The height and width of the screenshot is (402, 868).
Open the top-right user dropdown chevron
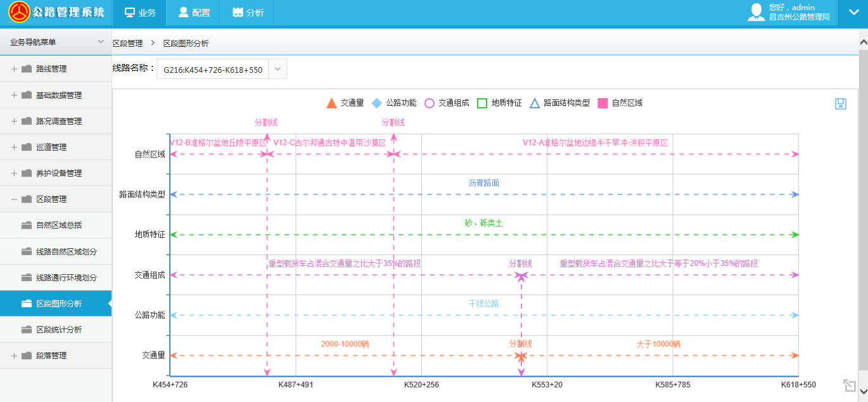pos(853,13)
